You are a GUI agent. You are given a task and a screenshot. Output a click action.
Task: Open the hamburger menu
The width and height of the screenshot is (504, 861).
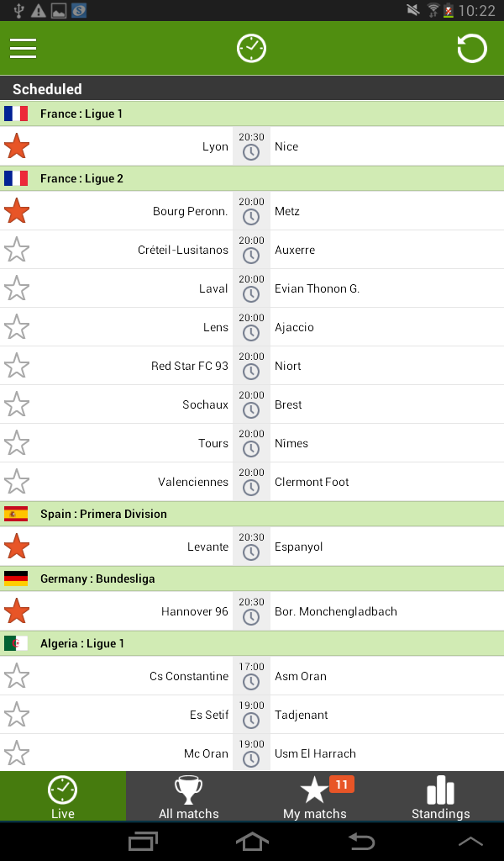[23, 48]
